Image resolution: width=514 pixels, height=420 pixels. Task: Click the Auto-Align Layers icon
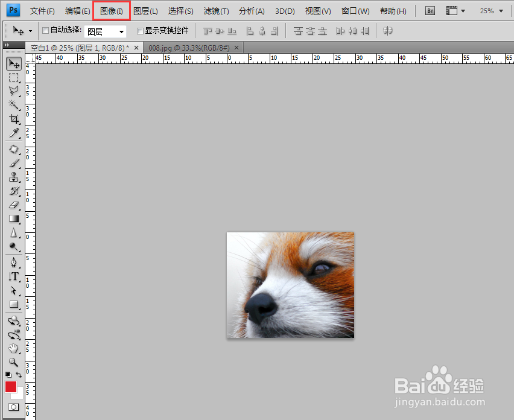coord(388,31)
